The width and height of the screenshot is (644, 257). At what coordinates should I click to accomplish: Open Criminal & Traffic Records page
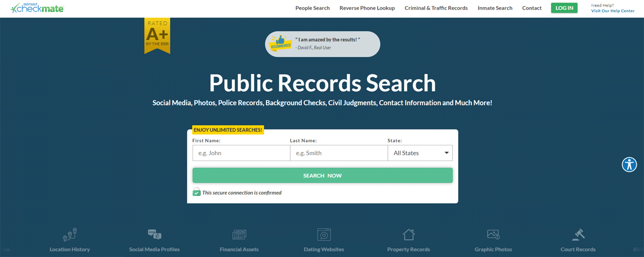pos(436,8)
